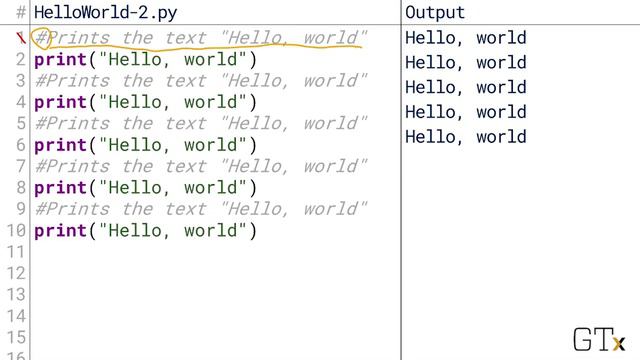
Task: Select the print statement on line 6
Action: coord(145,145)
